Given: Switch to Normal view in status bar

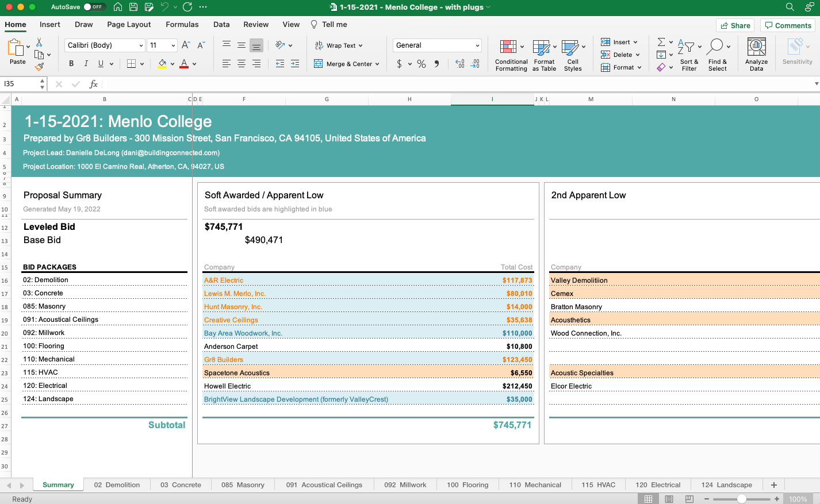Looking at the screenshot, I should point(648,499).
